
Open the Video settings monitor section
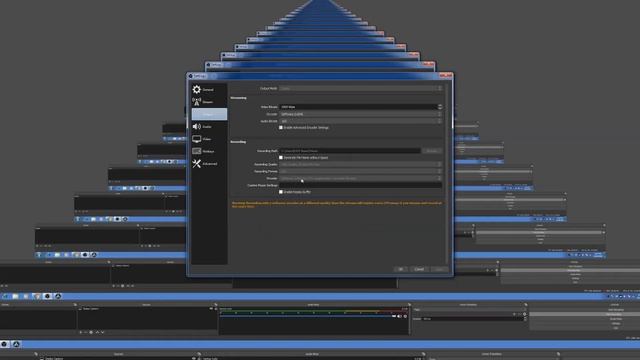pos(209,139)
